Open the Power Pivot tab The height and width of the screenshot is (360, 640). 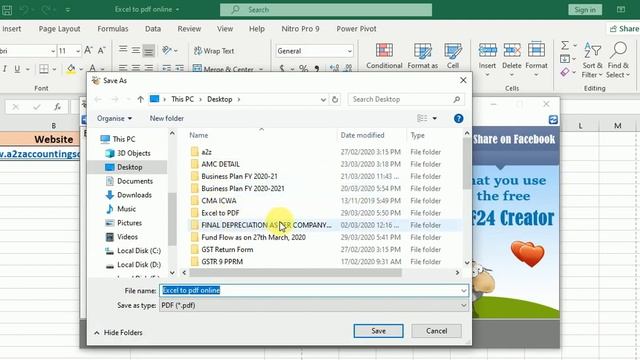click(x=356, y=29)
